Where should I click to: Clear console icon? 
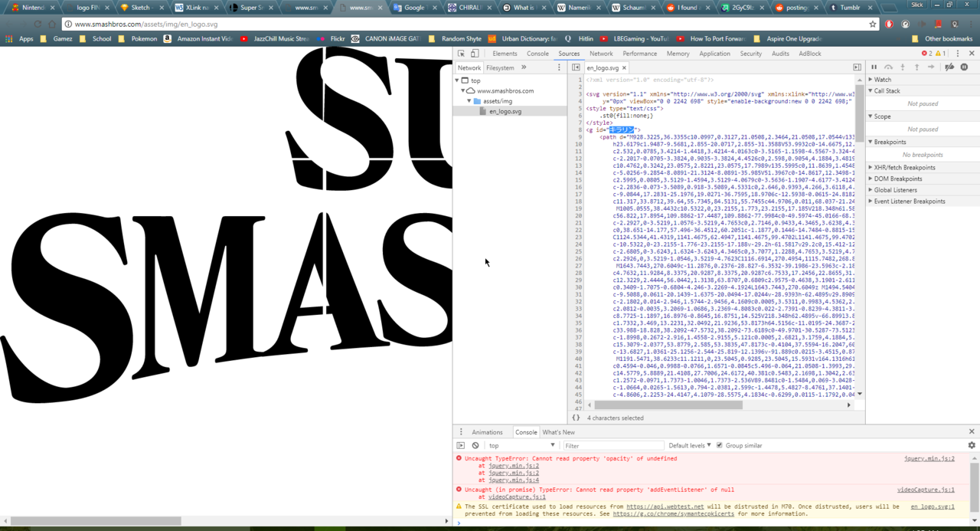[475, 445]
